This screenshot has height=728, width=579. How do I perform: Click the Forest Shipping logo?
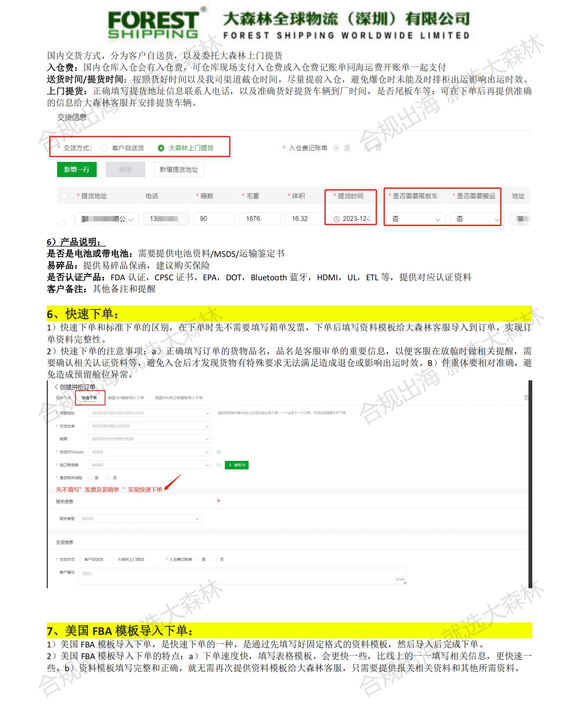pyautogui.click(x=153, y=24)
